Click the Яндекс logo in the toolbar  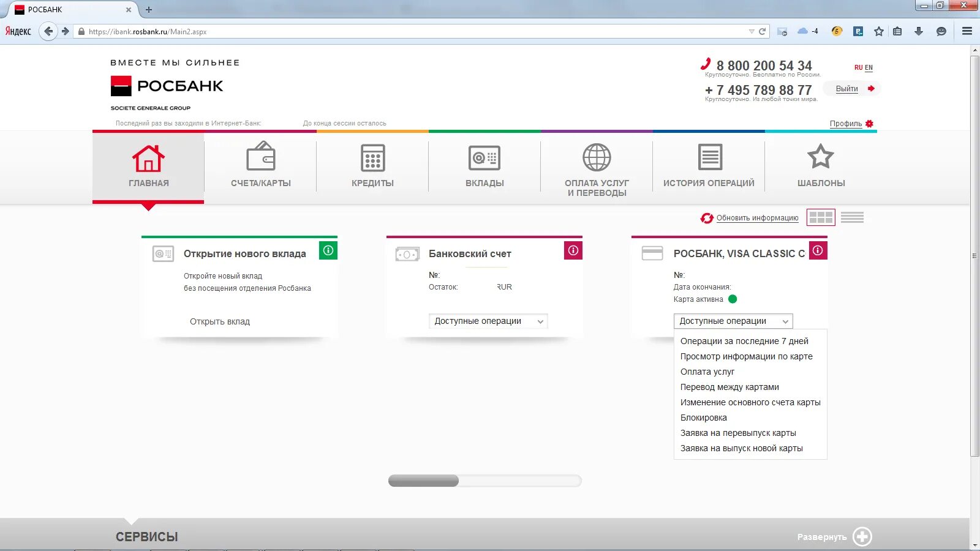coord(18,31)
